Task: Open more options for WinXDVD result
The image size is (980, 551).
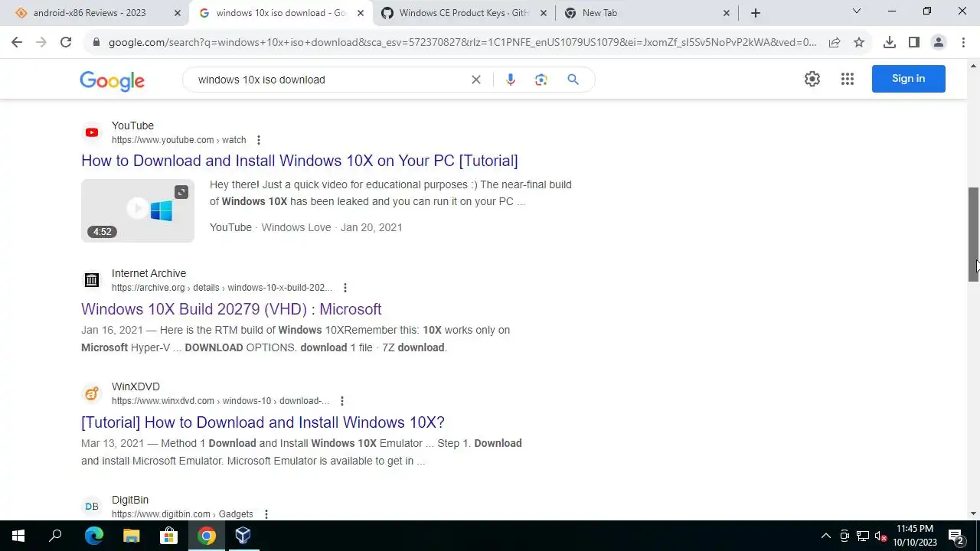Action: point(342,401)
